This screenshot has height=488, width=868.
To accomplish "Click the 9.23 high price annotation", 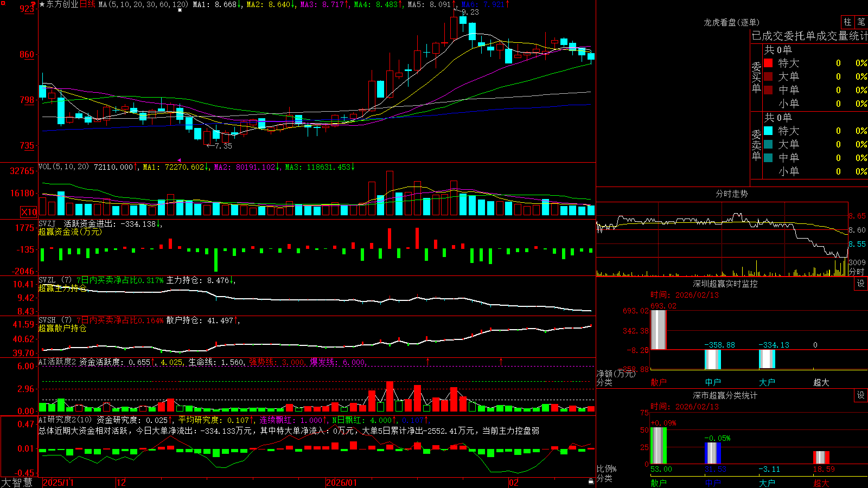I will (470, 12).
